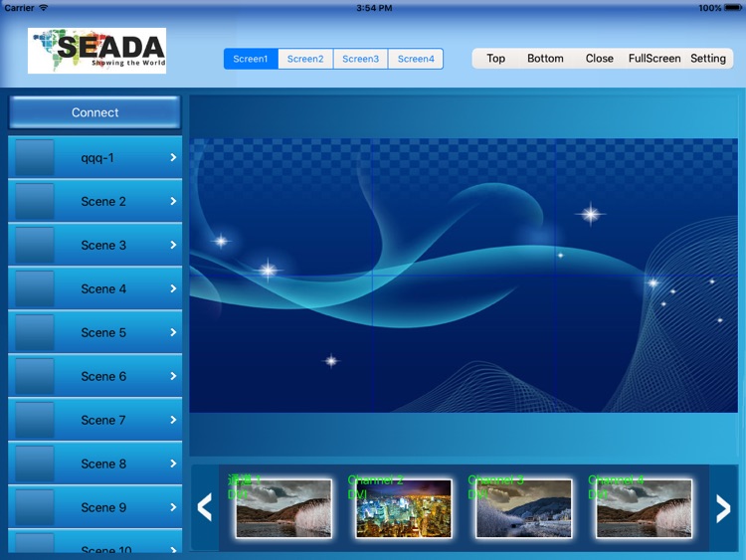This screenshot has height=560, width=746.
Task: Expand the Scene 7 chevron
Action: [x=173, y=420]
